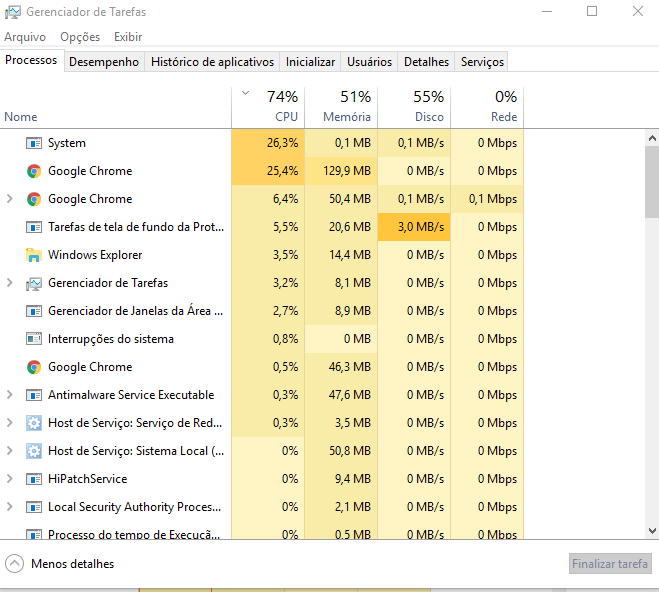Click the 5,5% CPU value
Image resolution: width=659 pixels, height=592 pixels.
[x=285, y=227]
